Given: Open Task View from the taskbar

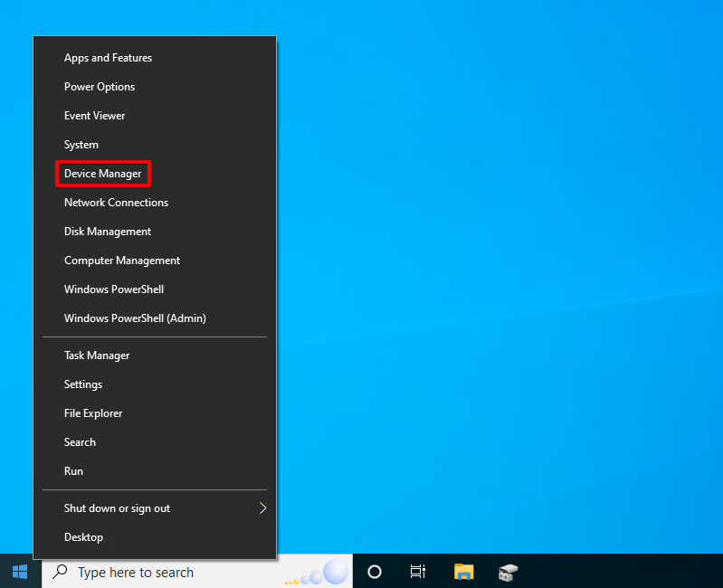Looking at the screenshot, I should tap(418, 572).
